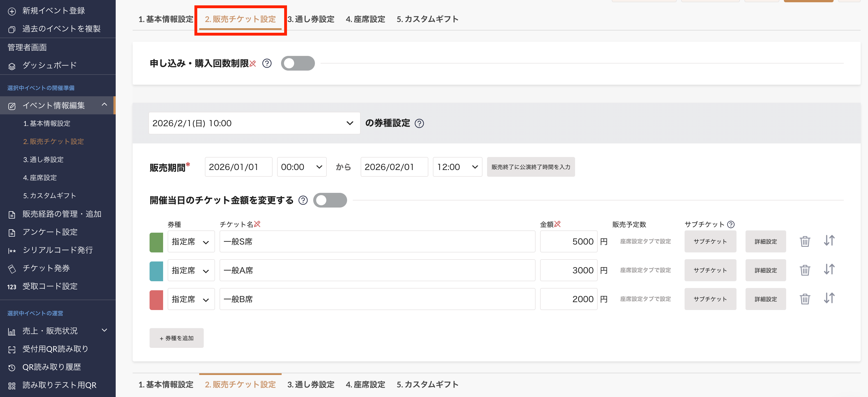Open the カスタムギフト tab

(427, 19)
